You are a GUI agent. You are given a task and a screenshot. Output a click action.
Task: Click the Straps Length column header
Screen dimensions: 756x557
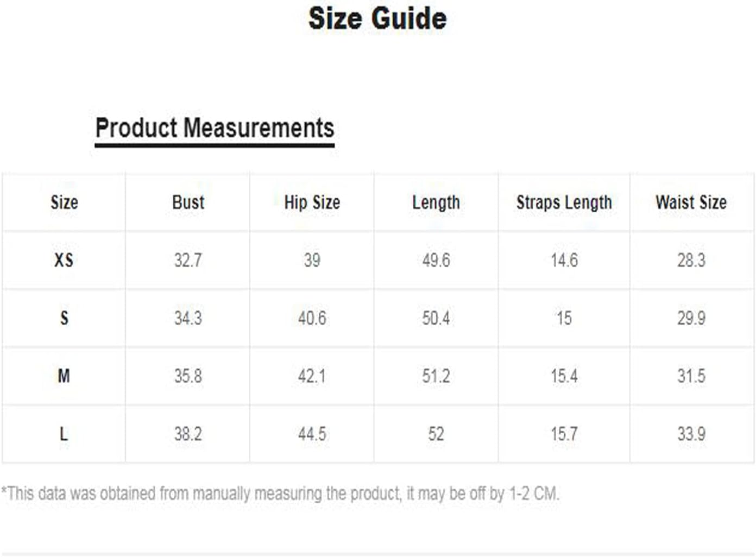pyautogui.click(x=564, y=202)
